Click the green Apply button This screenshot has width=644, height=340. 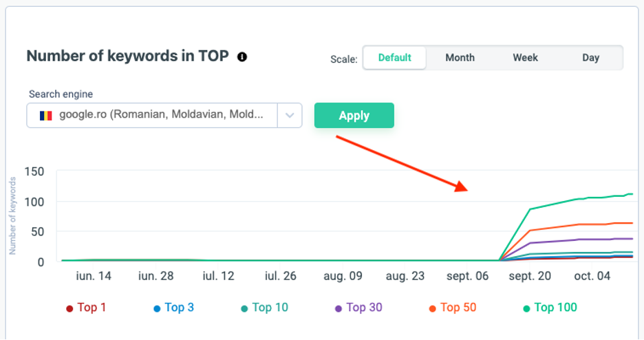tap(354, 116)
